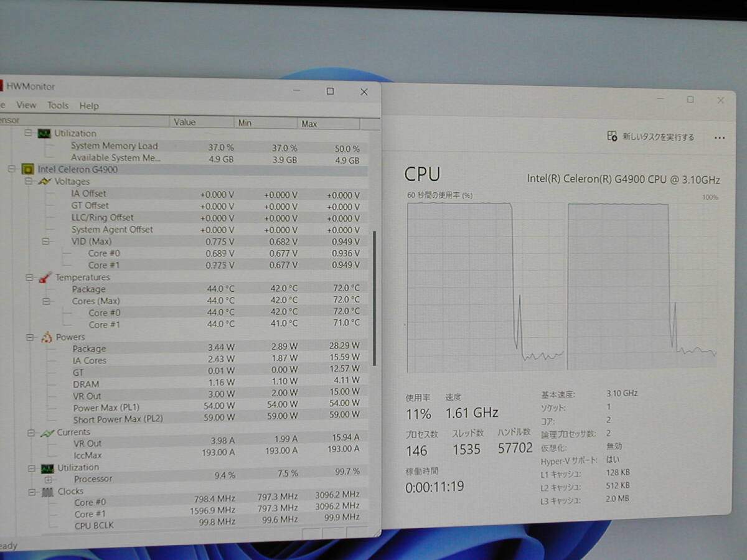Click the Min column header
747x560 pixels.
coord(266,123)
